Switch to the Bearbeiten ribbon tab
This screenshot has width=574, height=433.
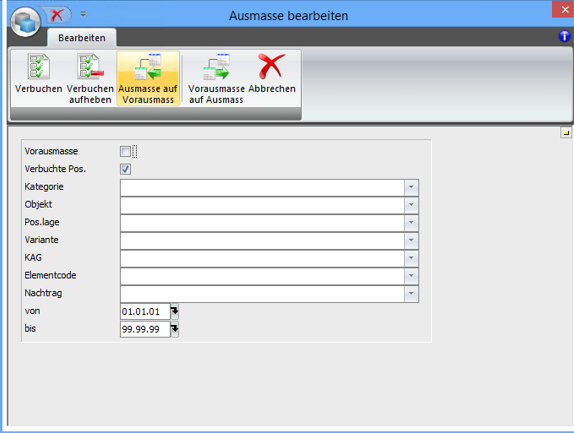coord(82,38)
